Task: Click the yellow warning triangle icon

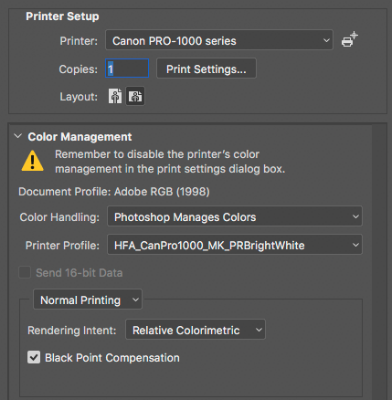Action: [32, 161]
